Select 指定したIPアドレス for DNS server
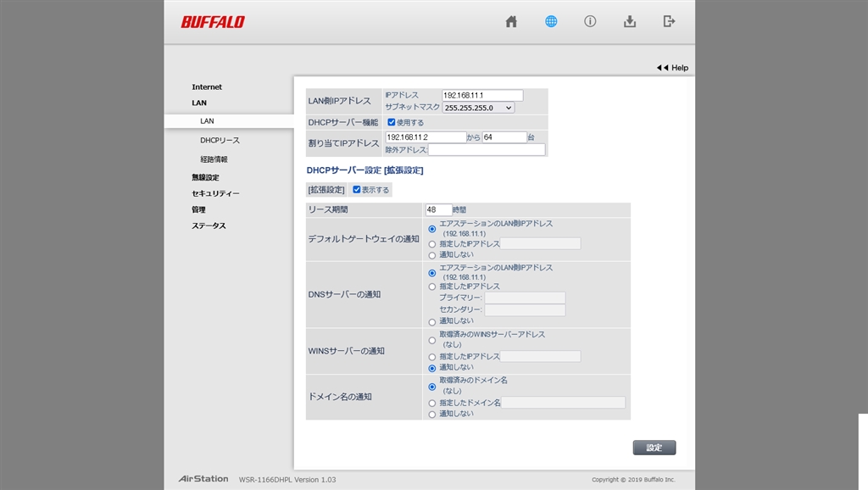The height and width of the screenshot is (490, 868). [431, 287]
